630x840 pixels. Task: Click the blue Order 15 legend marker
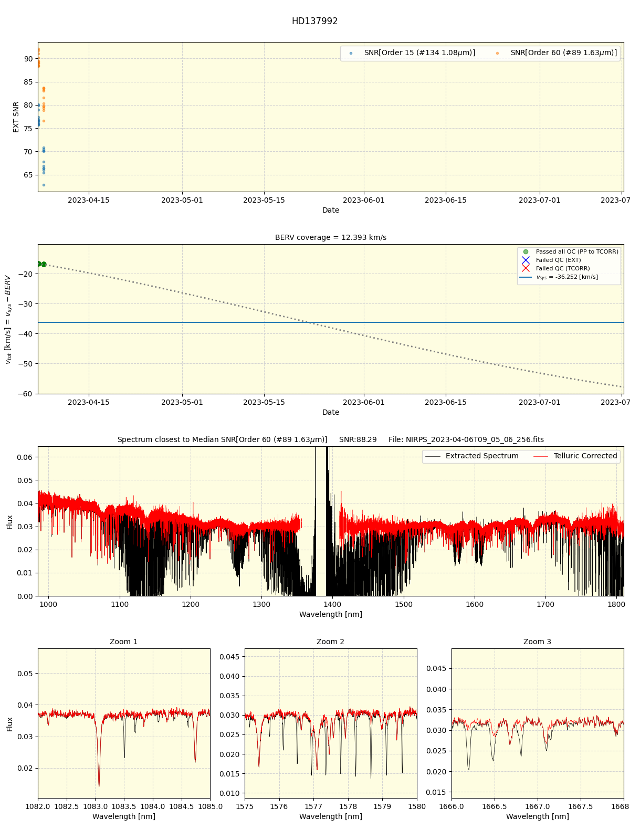tap(351, 54)
